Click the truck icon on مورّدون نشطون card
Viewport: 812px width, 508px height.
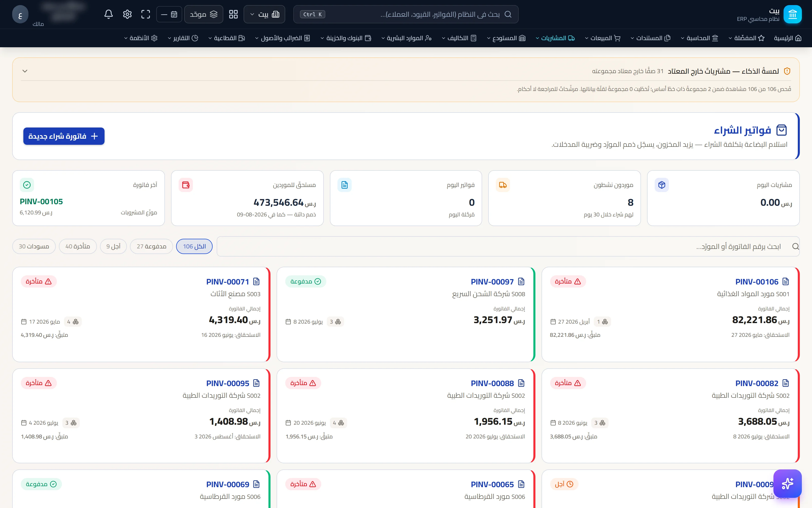click(503, 185)
